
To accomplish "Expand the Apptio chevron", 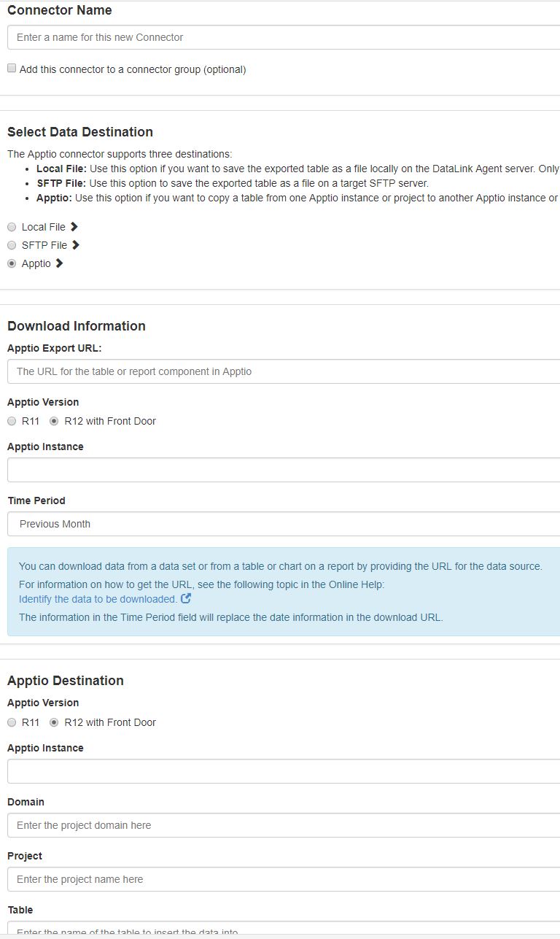I will [x=59, y=263].
